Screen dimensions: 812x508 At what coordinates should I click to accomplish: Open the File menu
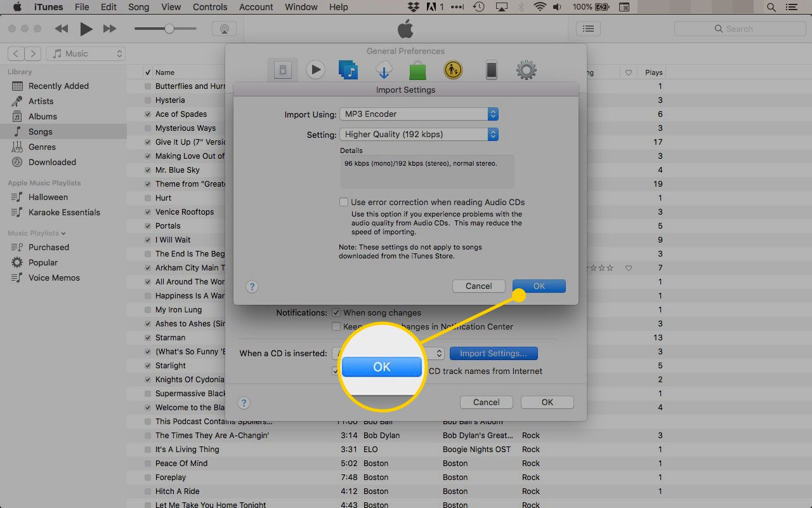tap(82, 7)
